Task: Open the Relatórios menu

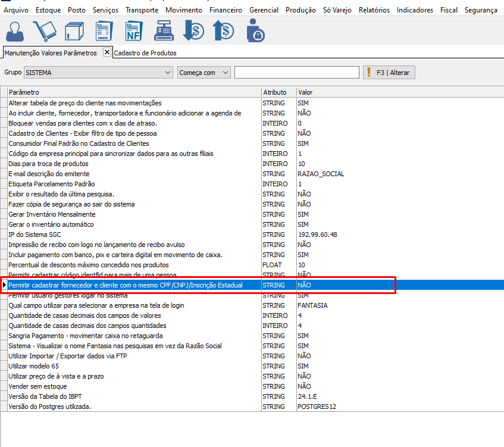Action: click(x=374, y=10)
